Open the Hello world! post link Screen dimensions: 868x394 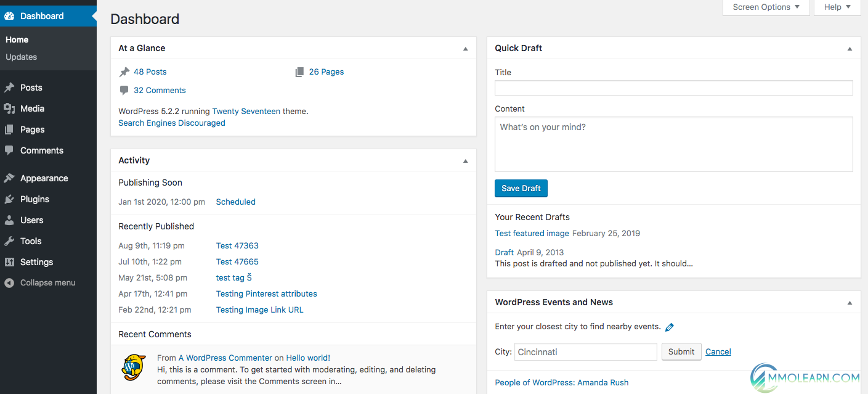point(308,358)
